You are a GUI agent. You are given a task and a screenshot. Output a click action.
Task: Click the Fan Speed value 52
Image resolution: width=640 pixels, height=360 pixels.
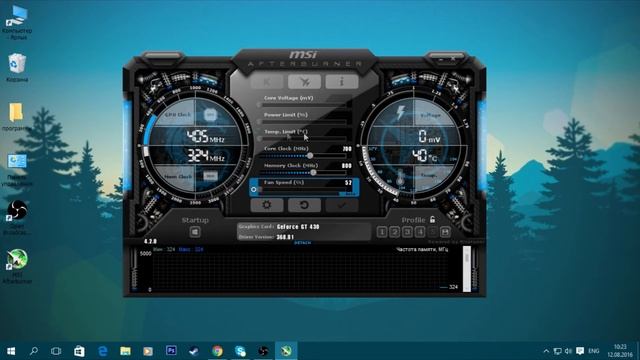[x=348, y=182]
